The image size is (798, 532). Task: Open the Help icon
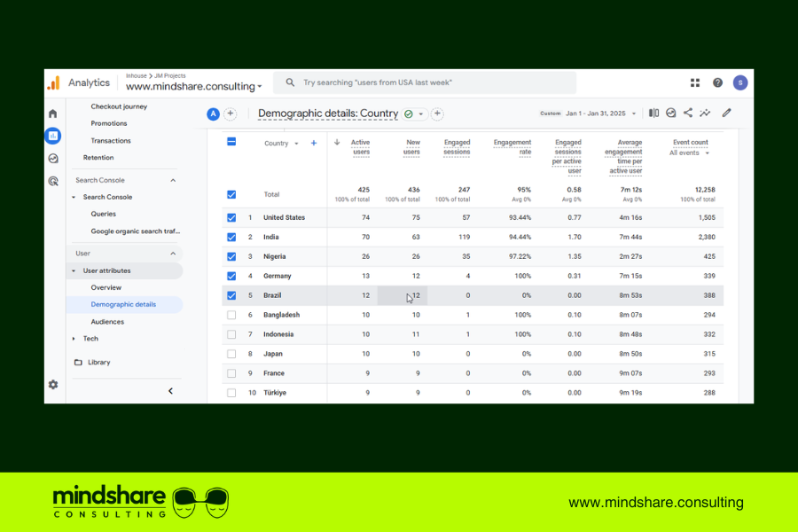click(x=717, y=82)
